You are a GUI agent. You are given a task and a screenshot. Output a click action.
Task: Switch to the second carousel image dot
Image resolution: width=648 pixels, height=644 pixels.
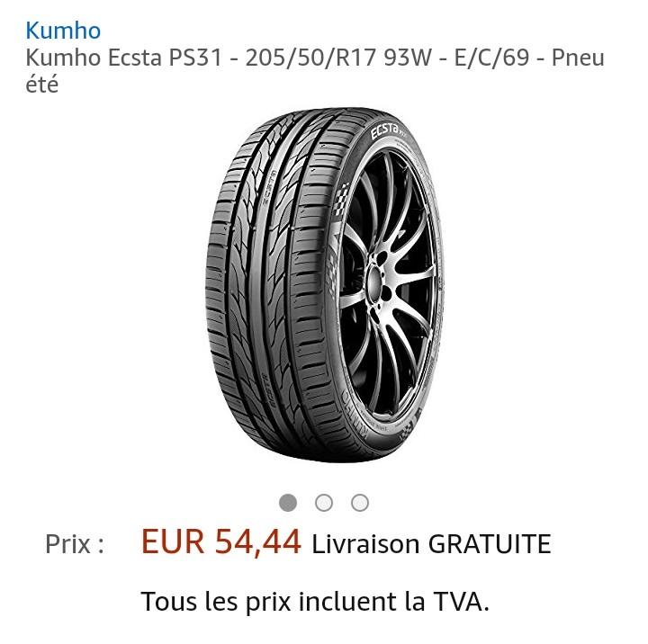[x=324, y=503]
